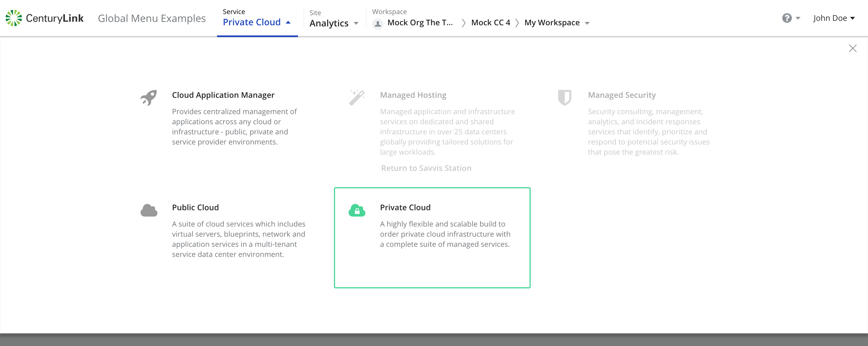This screenshot has height=346, width=868.
Task: Click Public Cloud description starting 'A suite of cloud'
Action: [x=239, y=239]
